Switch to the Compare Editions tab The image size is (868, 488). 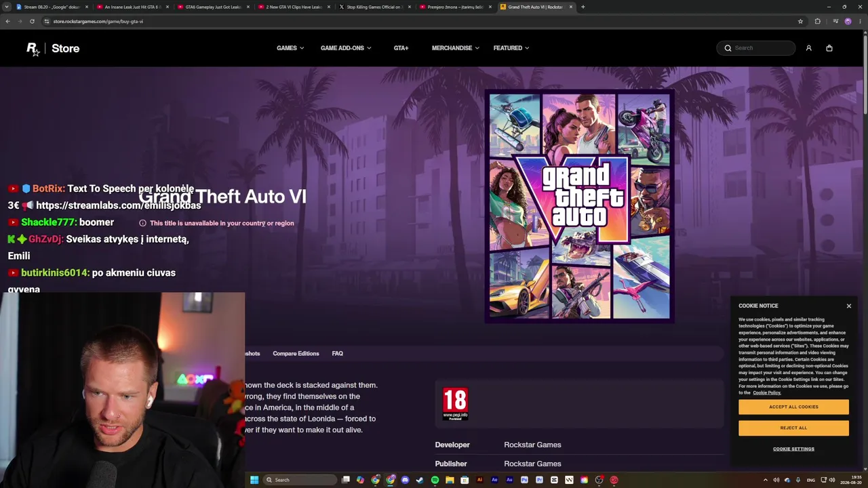296,353
